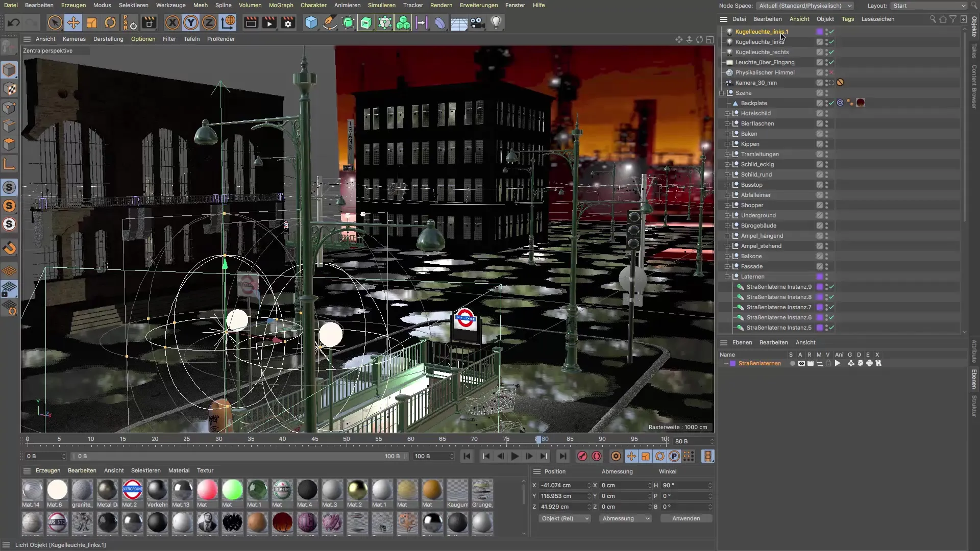Click the Scale tool icon
The height and width of the screenshot is (551, 980).
[92, 22]
